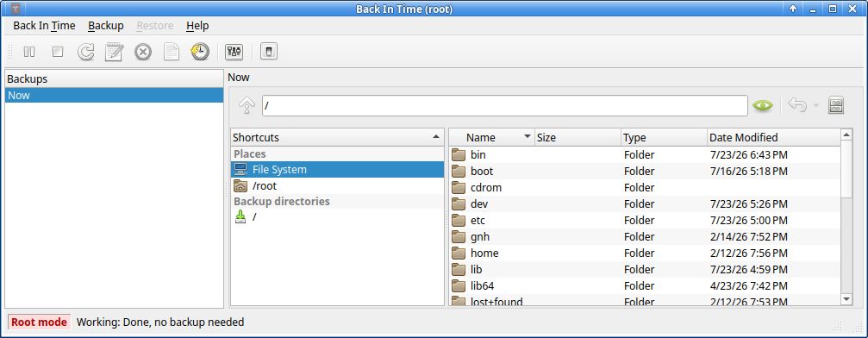Viewport: 868px width, 338px height.
Task: Click the shutdown after backup icon
Action: (268, 52)
